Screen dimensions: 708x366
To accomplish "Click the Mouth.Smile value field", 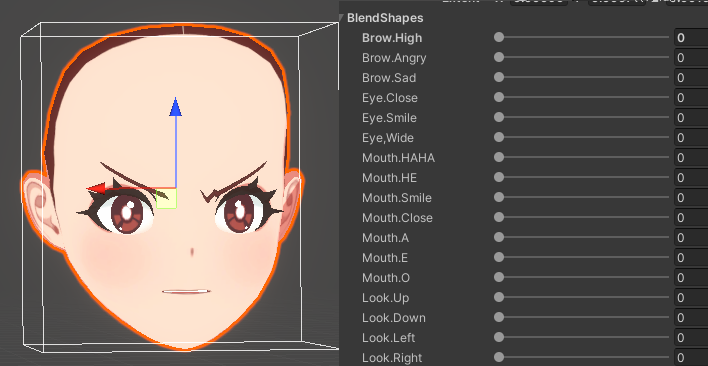I will click(691, 197).
